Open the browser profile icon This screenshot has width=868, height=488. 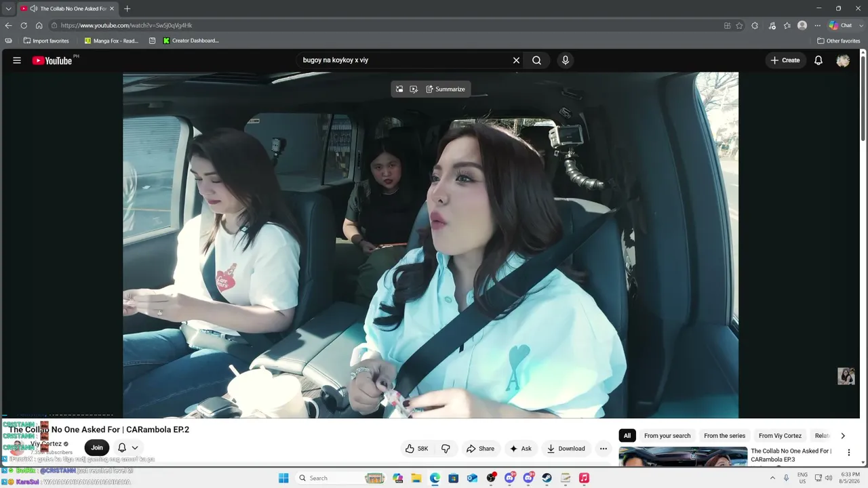click(x=802, y=26)
